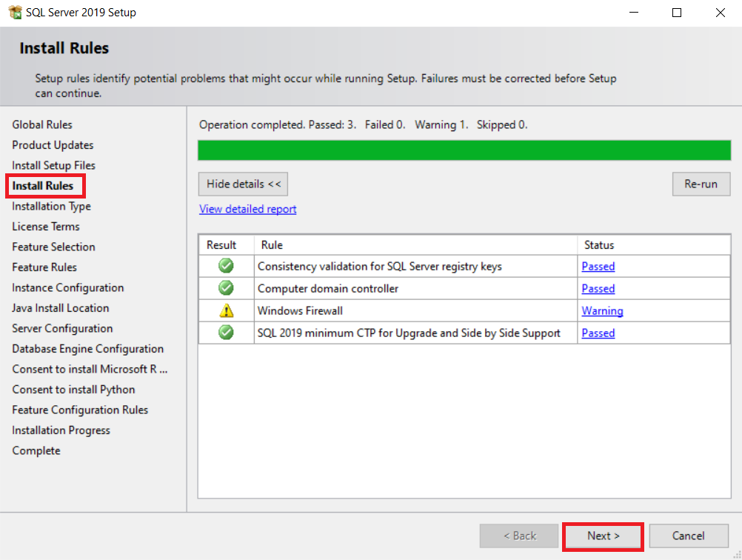Screen dimensions: 742x560
Task: Select 'Windows Firewall' rule text
Action: pos(300,310)
